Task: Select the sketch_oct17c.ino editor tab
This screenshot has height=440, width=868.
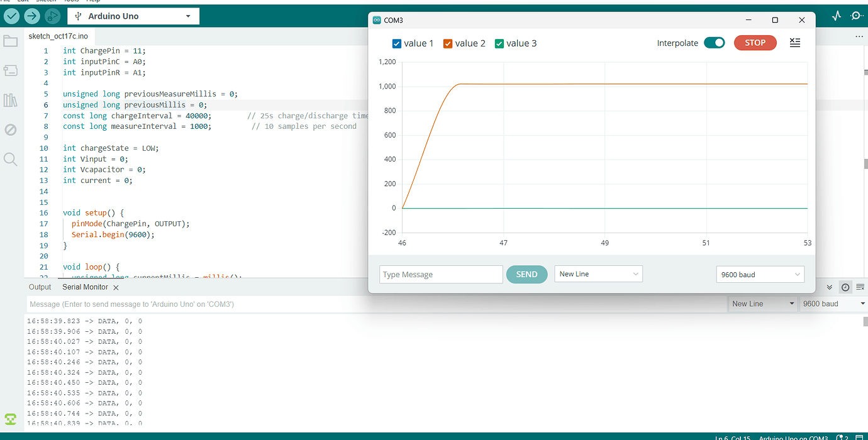Action: point(58,36)
